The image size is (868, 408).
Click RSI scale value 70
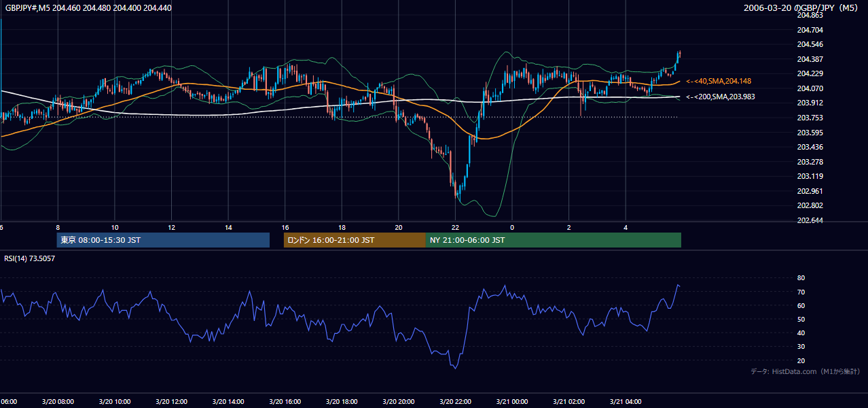pos(801,292)
